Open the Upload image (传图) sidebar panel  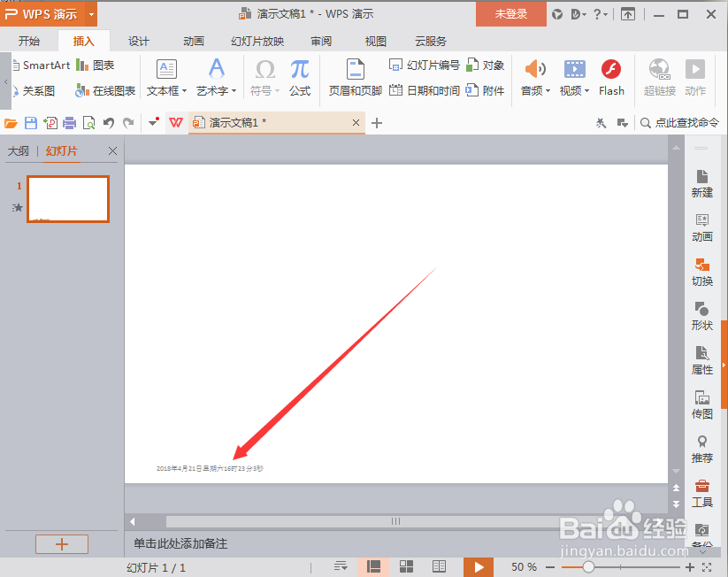pos(701,405)
